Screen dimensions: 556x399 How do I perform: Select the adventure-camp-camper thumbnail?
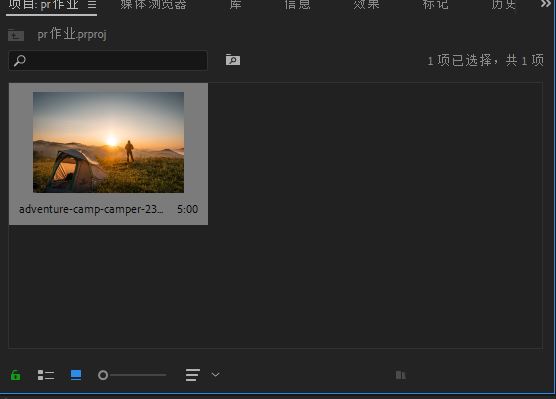109,142
